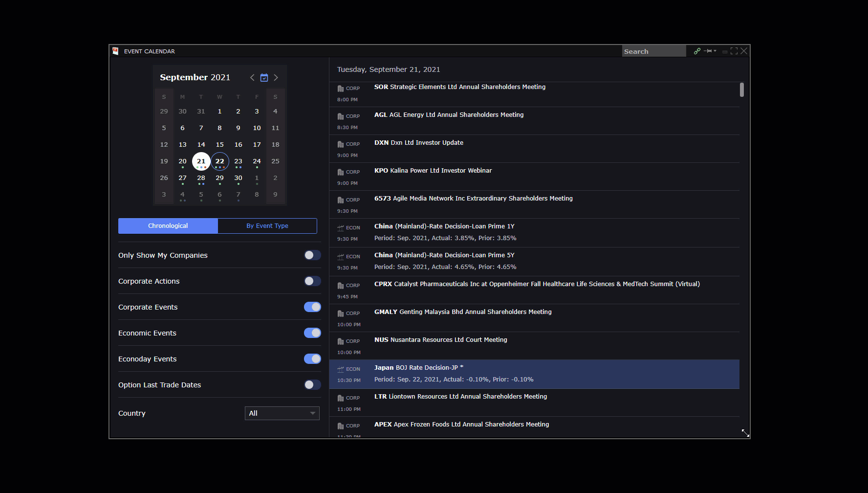Click the event list vertical scrollbar
The width and height of the screenshot is (868, 493).
742,90
